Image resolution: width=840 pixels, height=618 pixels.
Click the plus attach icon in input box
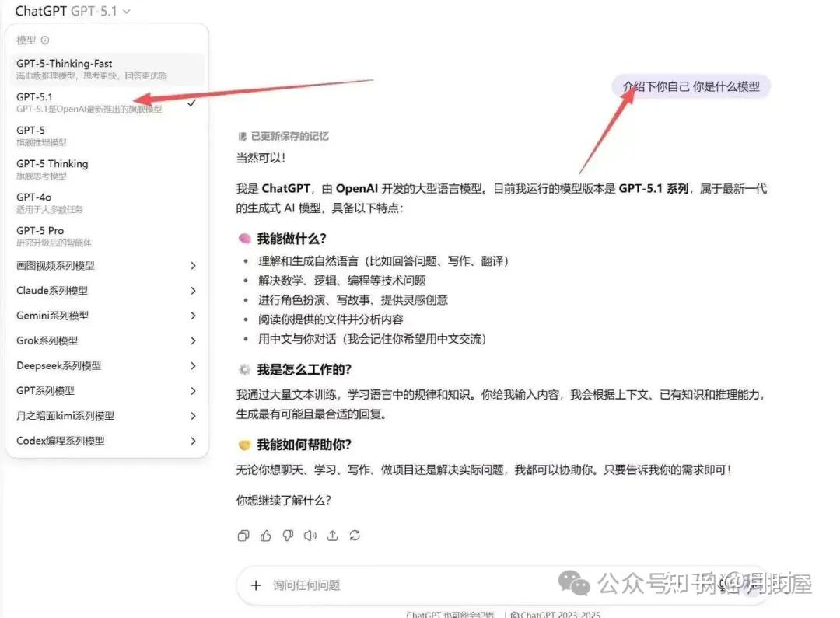(256, 585)
